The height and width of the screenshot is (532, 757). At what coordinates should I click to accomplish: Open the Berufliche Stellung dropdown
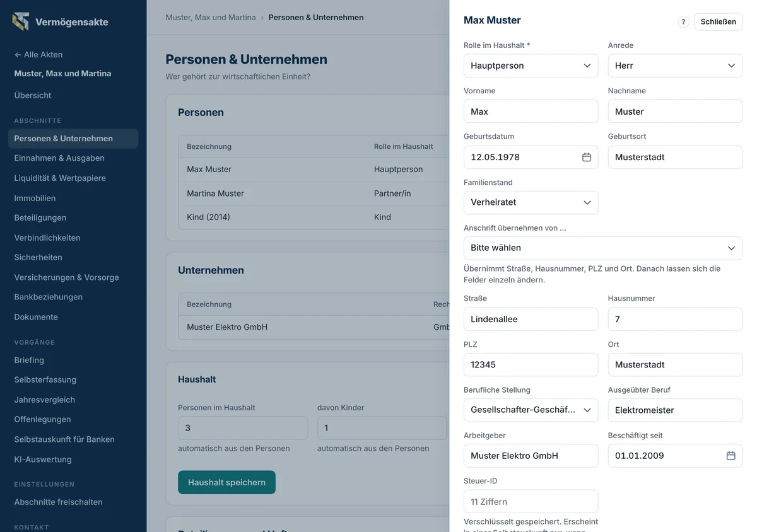tap(531, 410)
